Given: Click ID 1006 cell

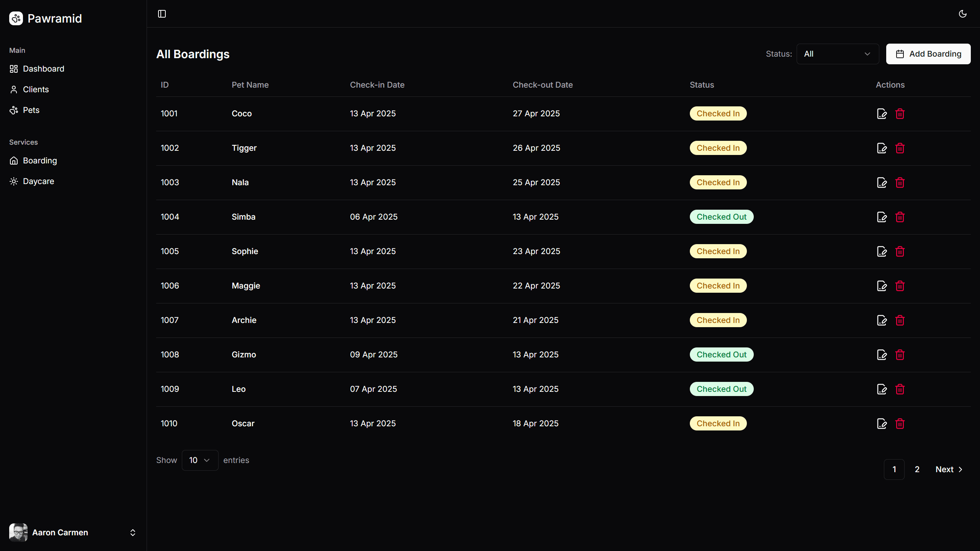Looking at the screenshot, I should tap(170, 286).
